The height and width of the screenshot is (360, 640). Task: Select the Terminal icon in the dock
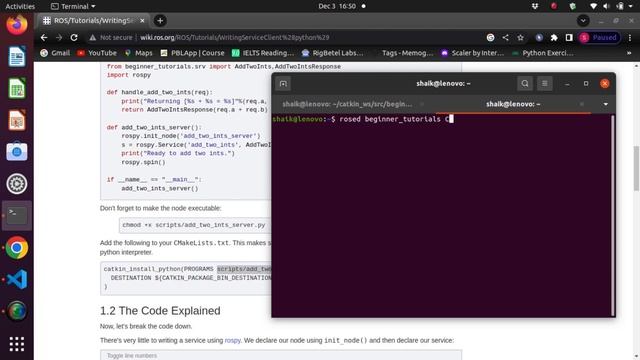click(17, 216)
